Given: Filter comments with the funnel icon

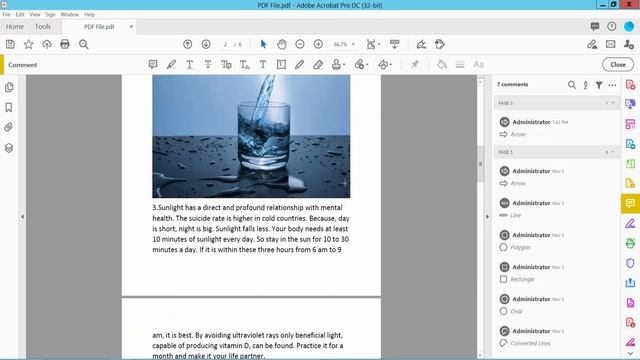Looking at the screenshot, I should coord(599,85).
